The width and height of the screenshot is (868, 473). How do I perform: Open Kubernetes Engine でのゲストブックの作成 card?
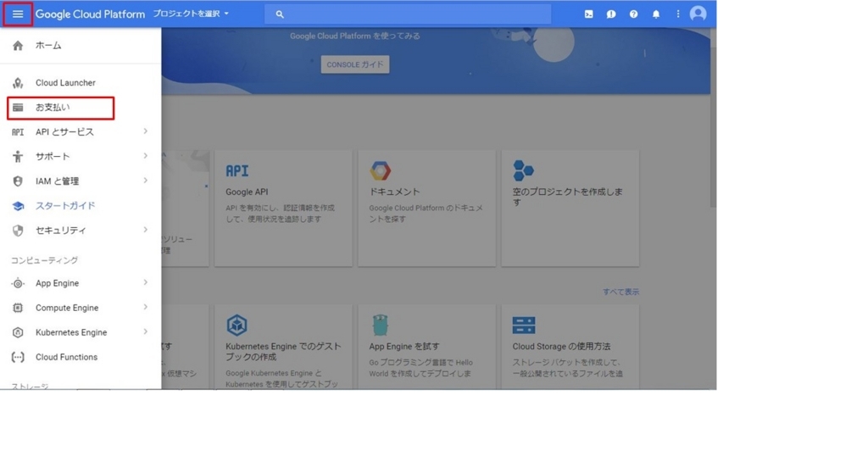click(x=283, y=347)
